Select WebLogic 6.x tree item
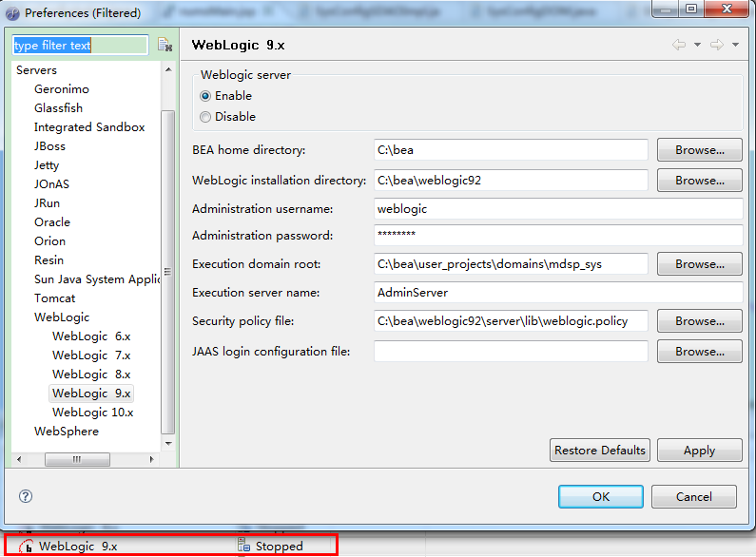This screenshot has width=756, height=557. (91, 336)
